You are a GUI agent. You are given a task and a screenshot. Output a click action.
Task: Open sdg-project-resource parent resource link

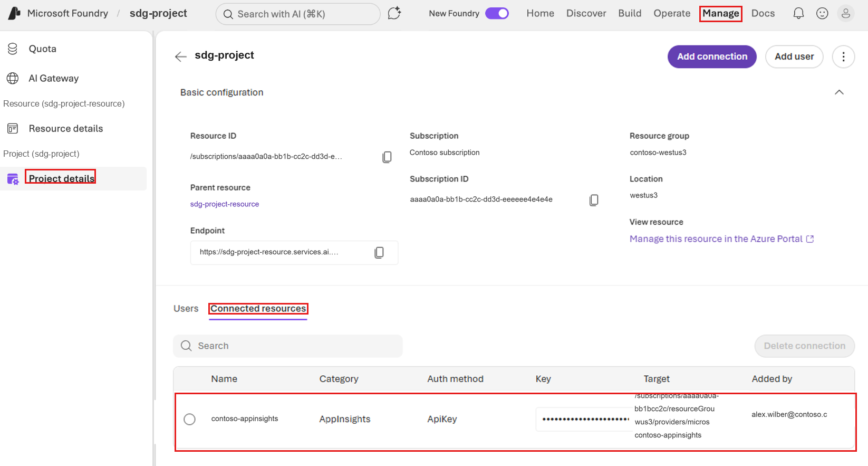click(225, 204)
